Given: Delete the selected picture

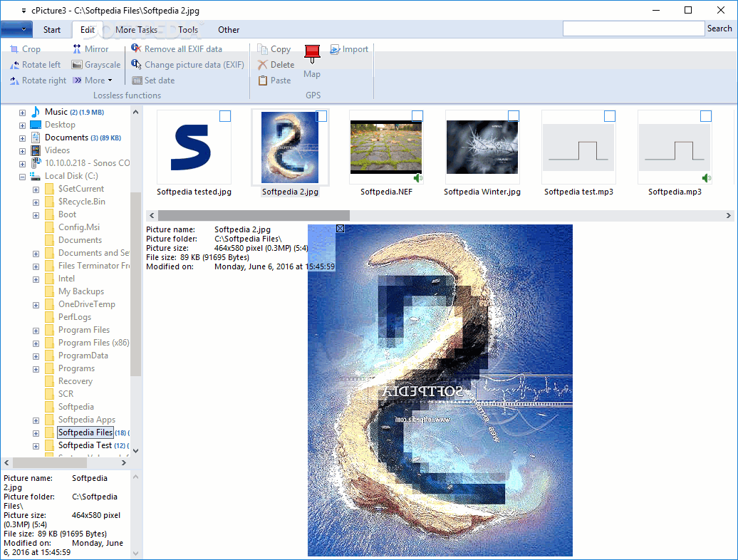Looking at the screenshot, I should [276, 65].
